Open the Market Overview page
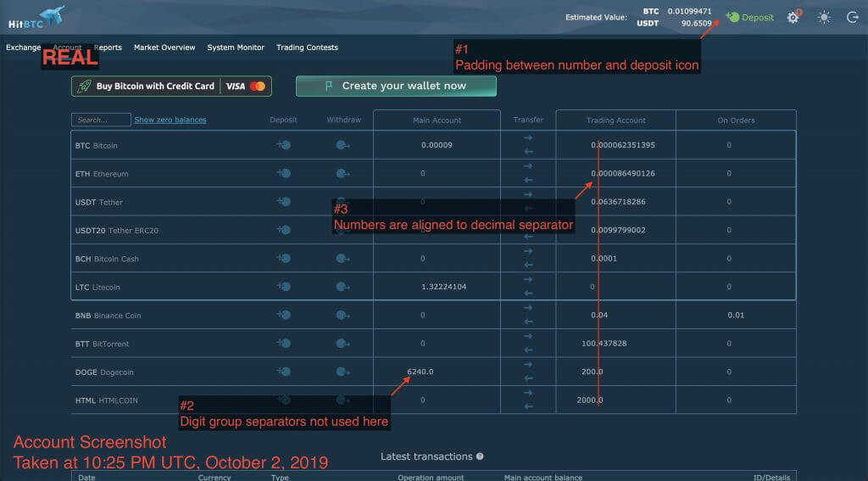This screenshot has height=481, width=868. pos(164,48)
